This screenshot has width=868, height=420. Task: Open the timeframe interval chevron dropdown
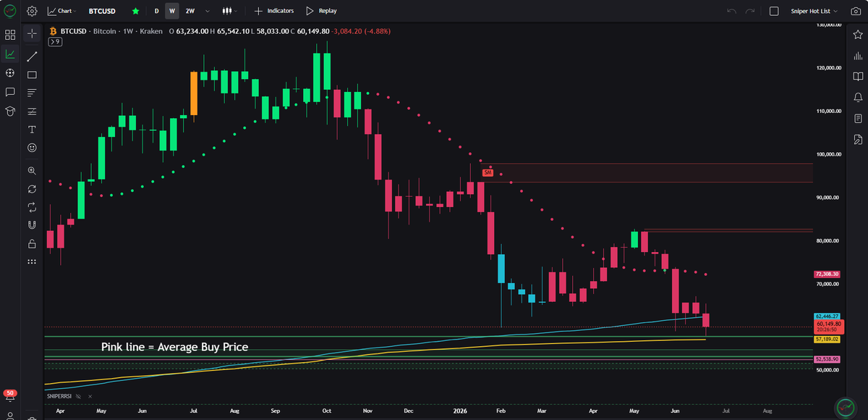coord(208,12)
